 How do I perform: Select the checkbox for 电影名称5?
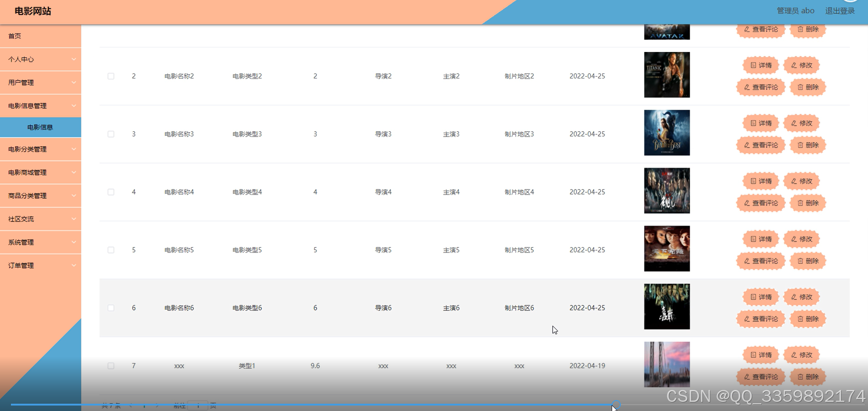point(110,250)
